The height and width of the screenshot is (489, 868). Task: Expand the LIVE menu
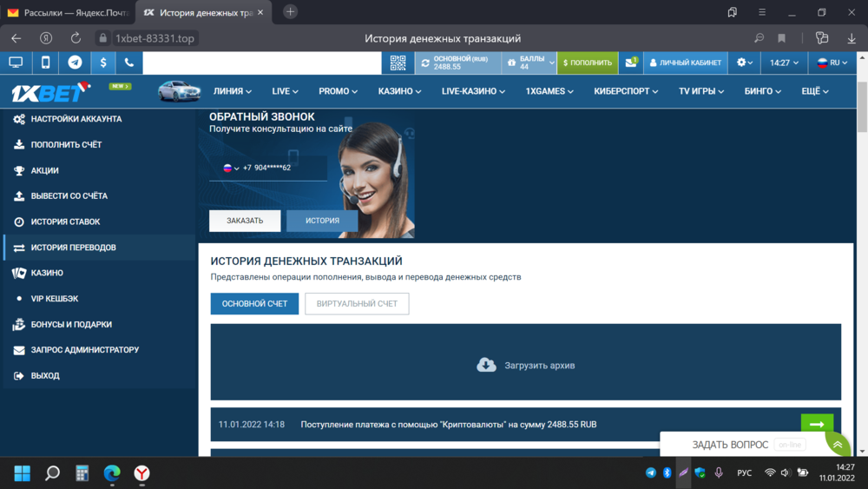pos(285,91)
